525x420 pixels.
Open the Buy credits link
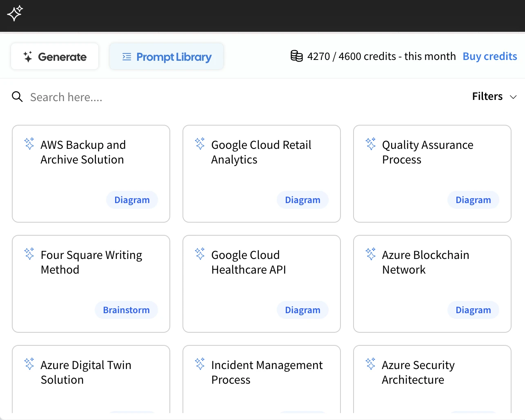[490, 56]
